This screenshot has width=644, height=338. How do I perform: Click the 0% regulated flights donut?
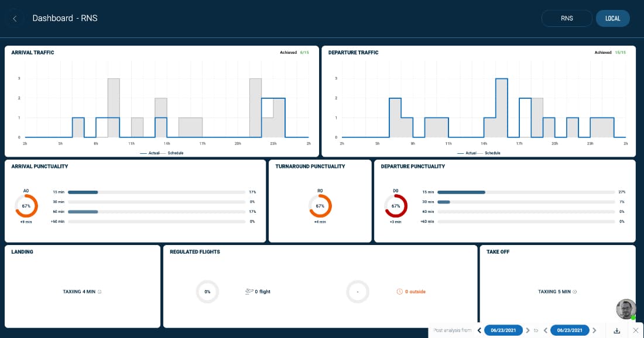207,292
